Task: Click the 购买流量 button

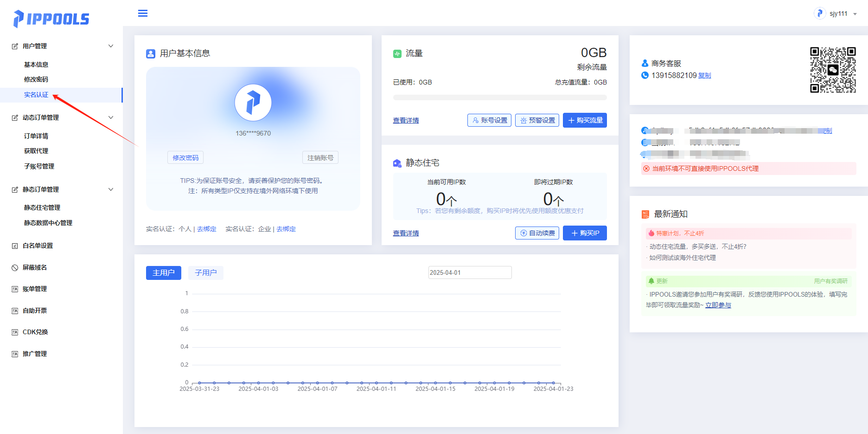Action: pos(585,120)
